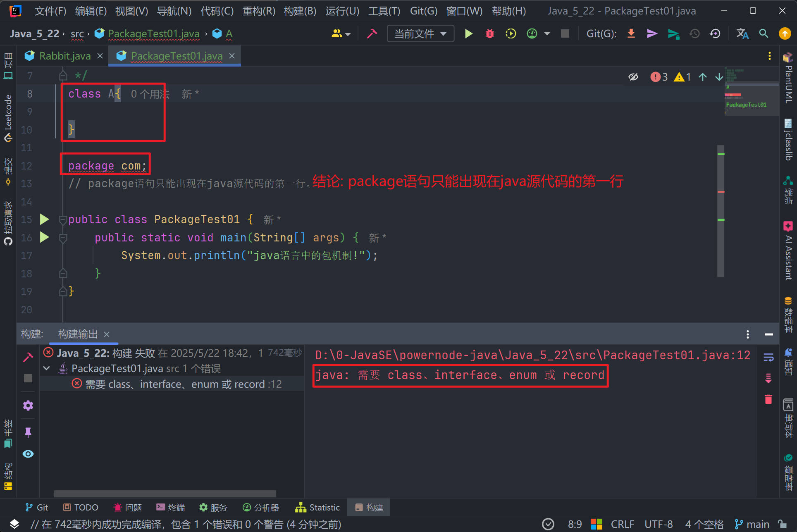
Task: Click the Git push arrow icon
Action: [x=673, y=33]
